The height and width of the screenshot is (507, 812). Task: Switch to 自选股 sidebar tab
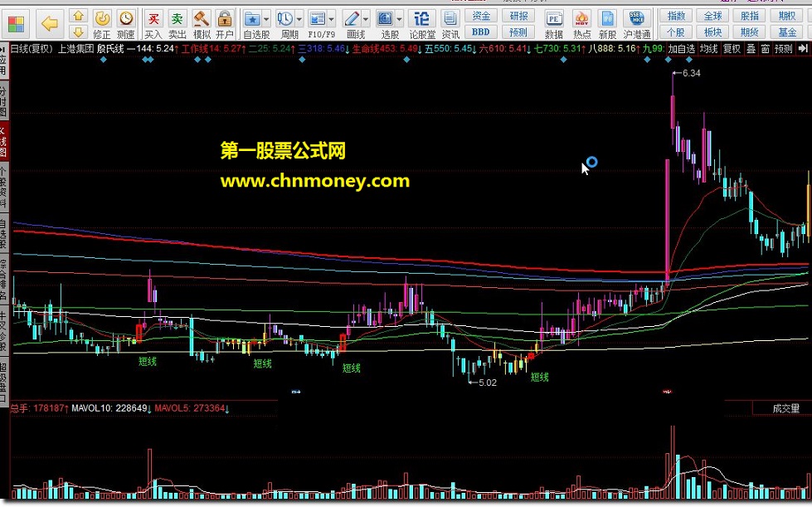point(3,233)
